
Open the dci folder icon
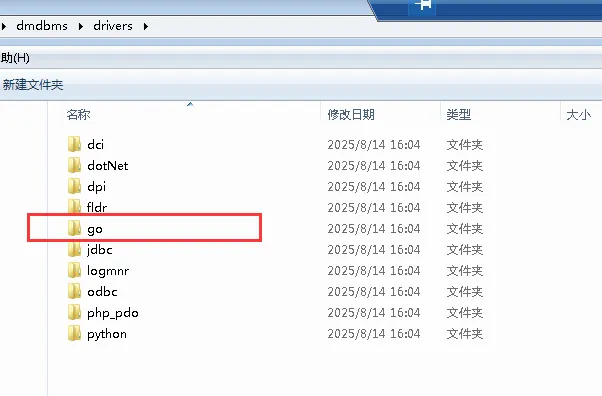(x=74, y=144)
